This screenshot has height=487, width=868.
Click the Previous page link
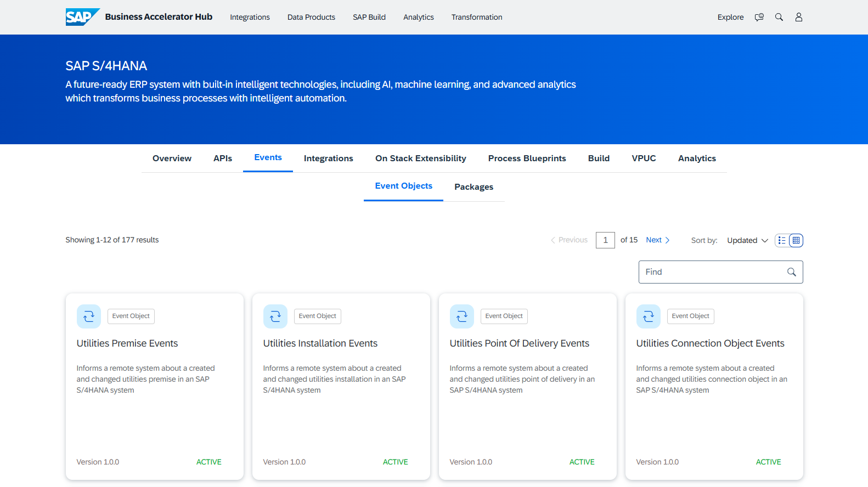(x=569, y=240)
